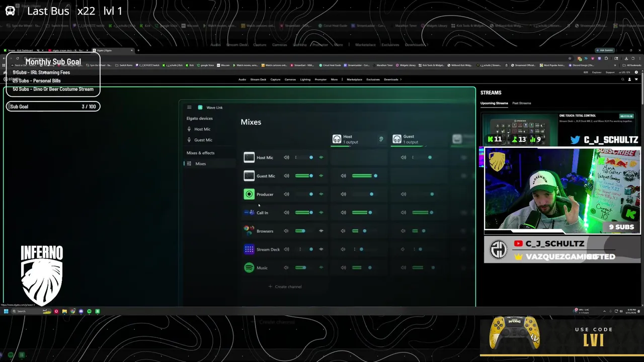Click Create channel button
The width and height of the screenshot is (644, 362).
tap(285, 287)
